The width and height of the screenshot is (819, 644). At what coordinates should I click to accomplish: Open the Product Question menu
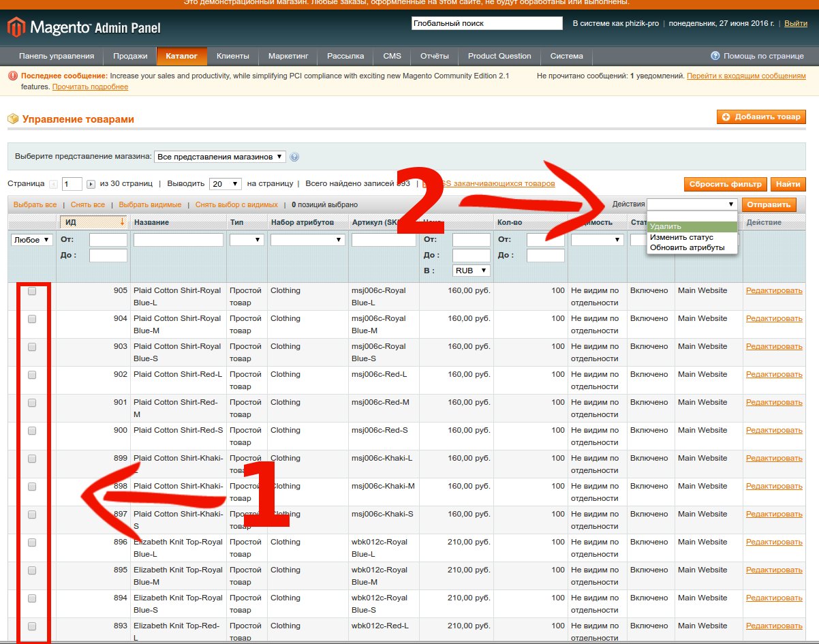[499, 56]
